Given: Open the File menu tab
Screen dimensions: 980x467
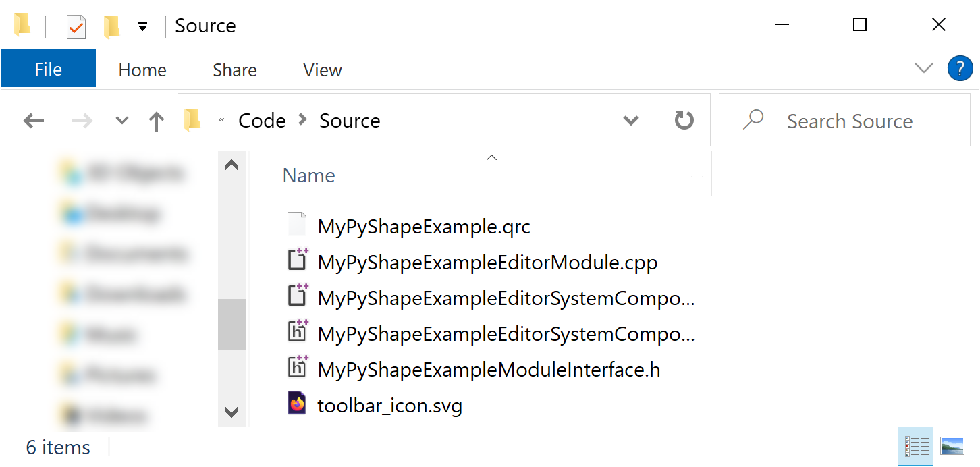Looking at the screenshot, I should coord(49,70).
